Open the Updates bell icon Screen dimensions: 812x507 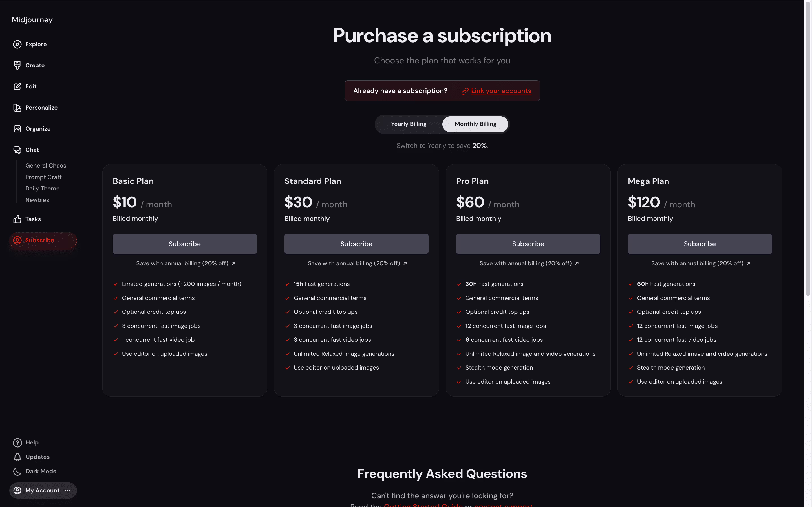click(17, 457)
